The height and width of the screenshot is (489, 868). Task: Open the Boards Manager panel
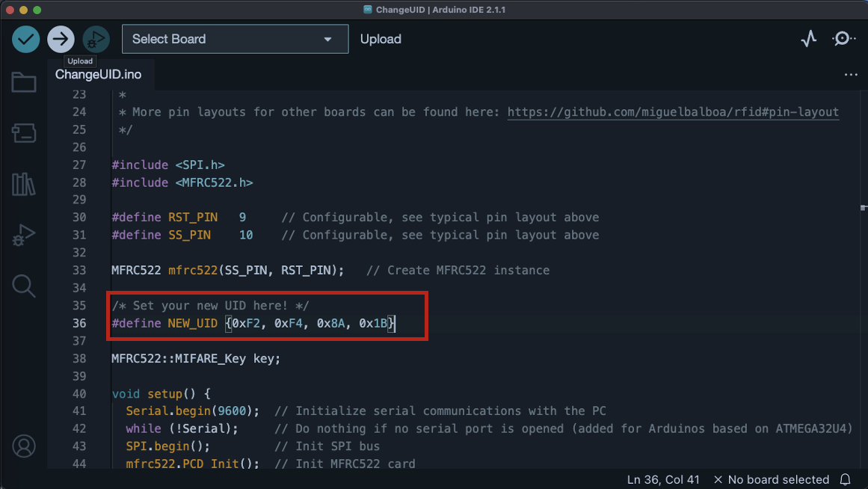click(x=24, y=133)
